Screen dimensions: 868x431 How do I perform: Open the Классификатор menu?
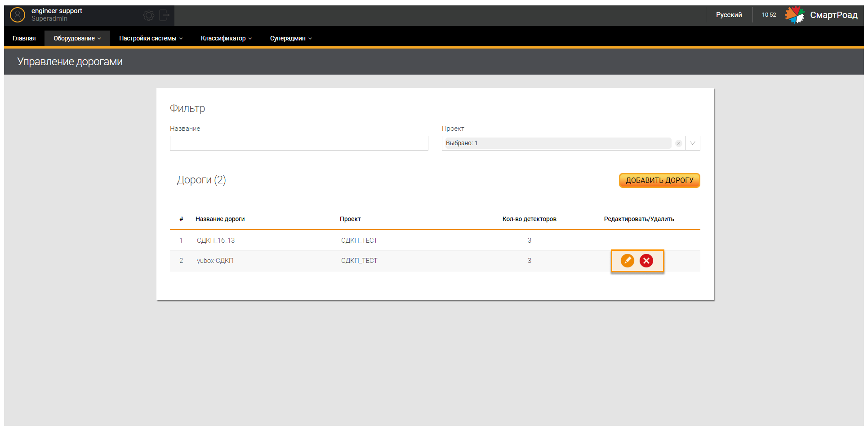(x=226, y=38)
